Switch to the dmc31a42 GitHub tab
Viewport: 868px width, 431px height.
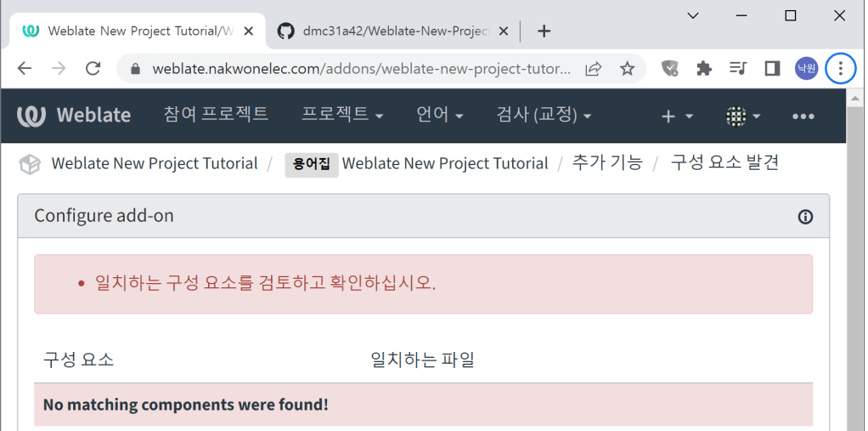(x=394, y=31)
